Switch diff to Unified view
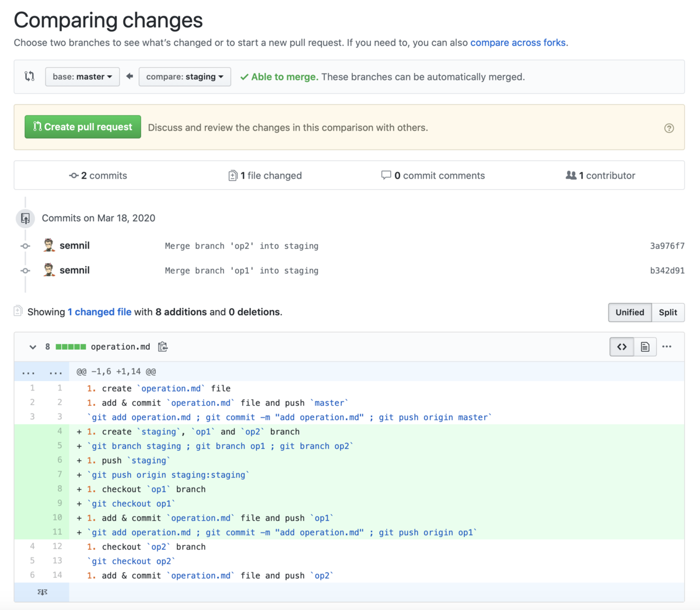 (x=630, y=312)
